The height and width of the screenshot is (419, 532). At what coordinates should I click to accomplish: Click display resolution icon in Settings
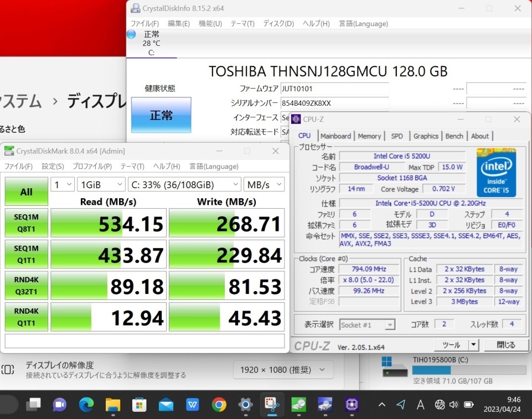(8, 370)
